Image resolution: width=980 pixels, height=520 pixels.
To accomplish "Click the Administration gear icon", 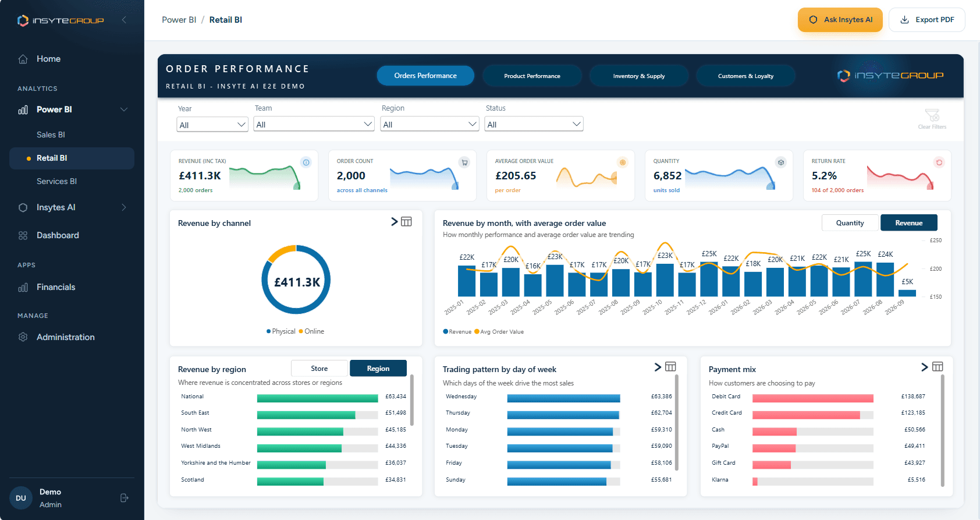I will point(23,337).
